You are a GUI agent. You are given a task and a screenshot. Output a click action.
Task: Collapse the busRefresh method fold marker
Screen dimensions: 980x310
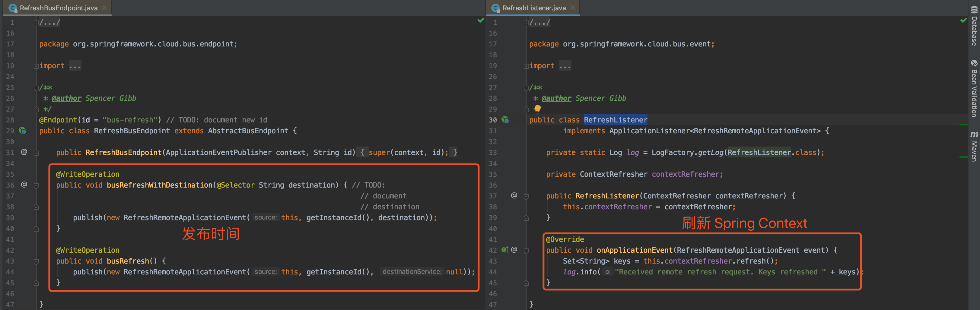coord(36,261)
